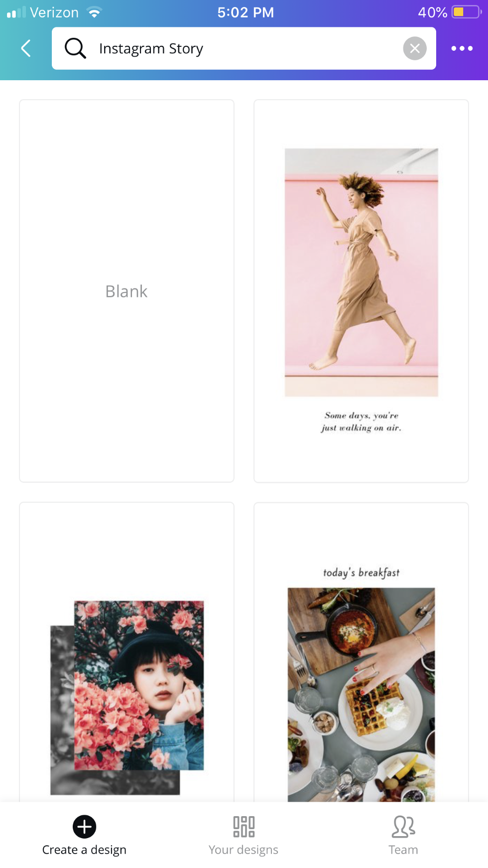Switch to Your designs tab label
Viewport: 488px width, 868px height.
point(244,850)
